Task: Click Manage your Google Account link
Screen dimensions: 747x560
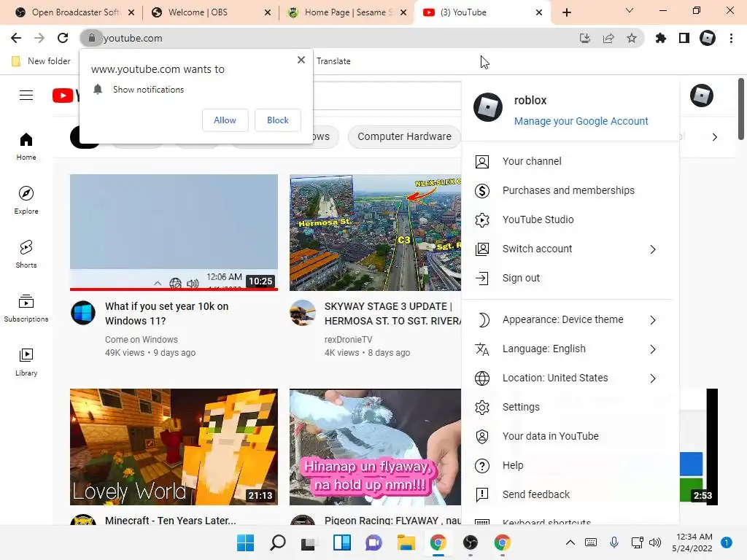Action: 581,121
